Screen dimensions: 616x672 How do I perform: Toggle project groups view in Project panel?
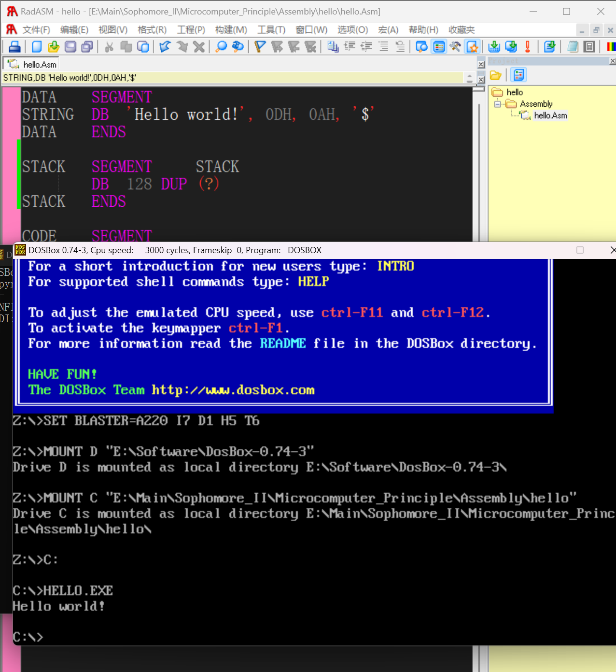519,75
